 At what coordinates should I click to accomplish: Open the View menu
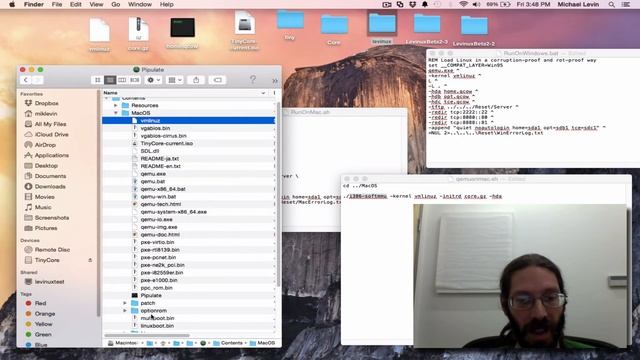96,4
